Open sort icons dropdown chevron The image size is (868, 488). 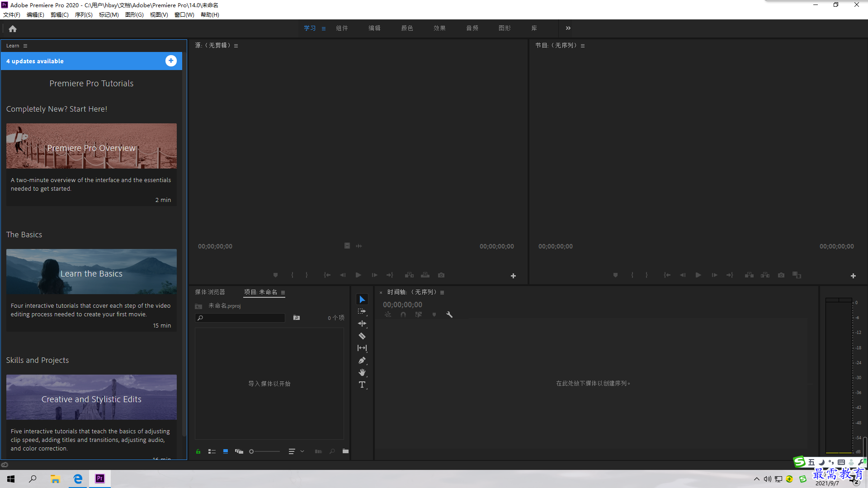click(302, 451)
